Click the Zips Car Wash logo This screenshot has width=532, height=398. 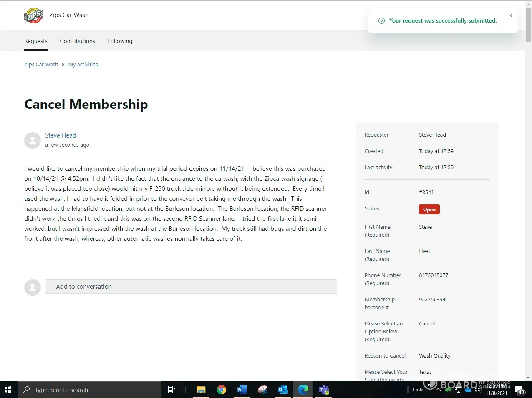click(x=34, y=15)
